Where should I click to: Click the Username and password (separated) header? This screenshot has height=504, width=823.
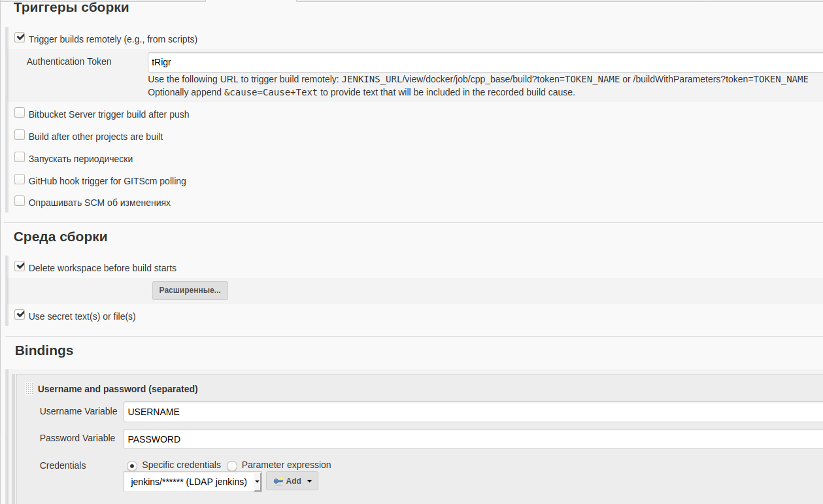pyautogui.click(x=118, y=389)
